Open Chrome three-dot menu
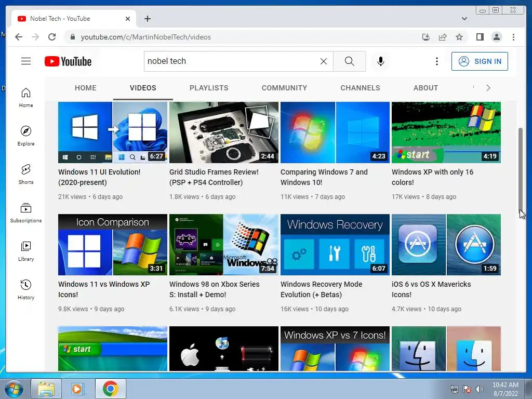 click(513, 37)
